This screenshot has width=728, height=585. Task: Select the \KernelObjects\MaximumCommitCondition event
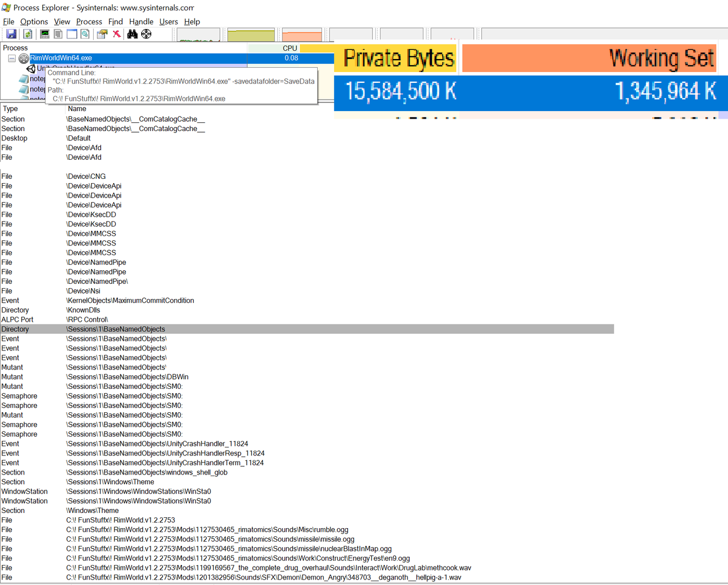(x=307, y=301)
